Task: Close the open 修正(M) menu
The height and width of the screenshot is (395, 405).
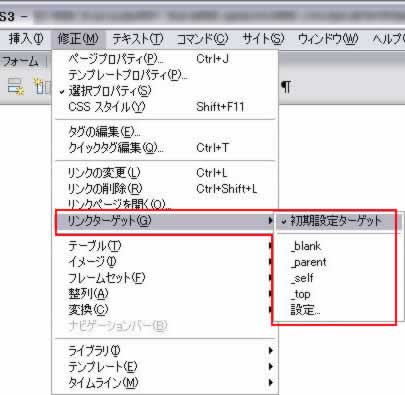Action: 78,39
